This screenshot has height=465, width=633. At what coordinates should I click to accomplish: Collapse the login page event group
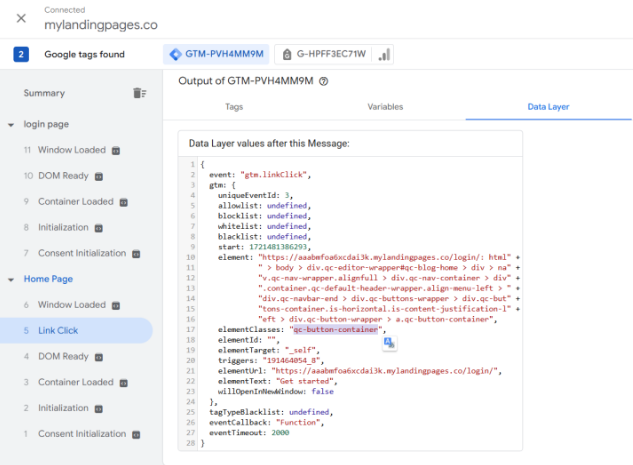coord(9,125)
